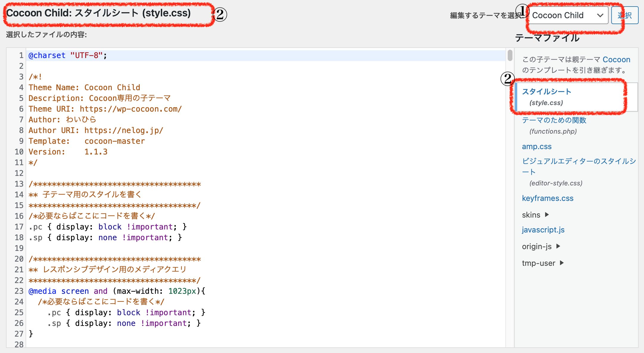Screen dimensions: 644x353
Task: Click the line "Theme URI: https://wp-cocoon.com/"
Action: (x=105, y=109)
